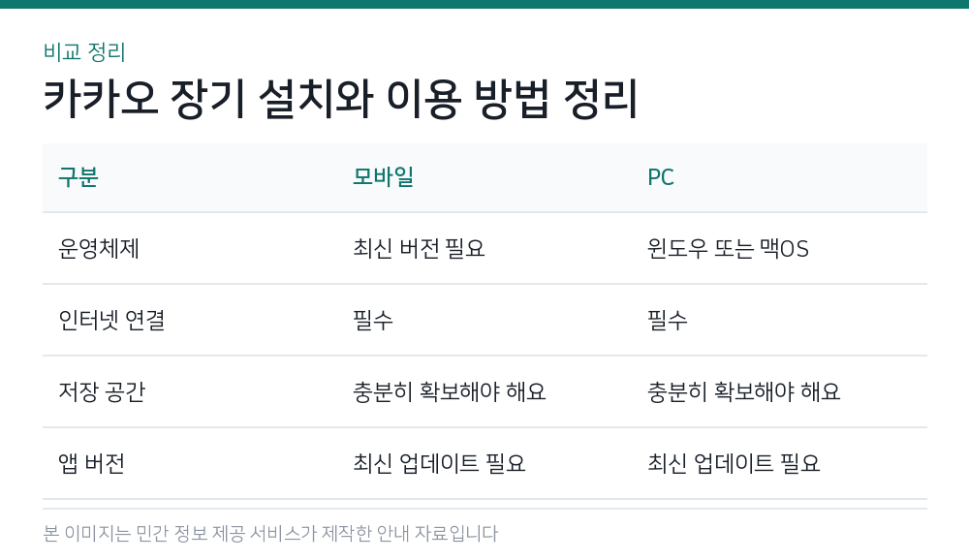Click the '비교 정리' label above the title
Viewport: 969px width, 560px height.
click(84, 52)
